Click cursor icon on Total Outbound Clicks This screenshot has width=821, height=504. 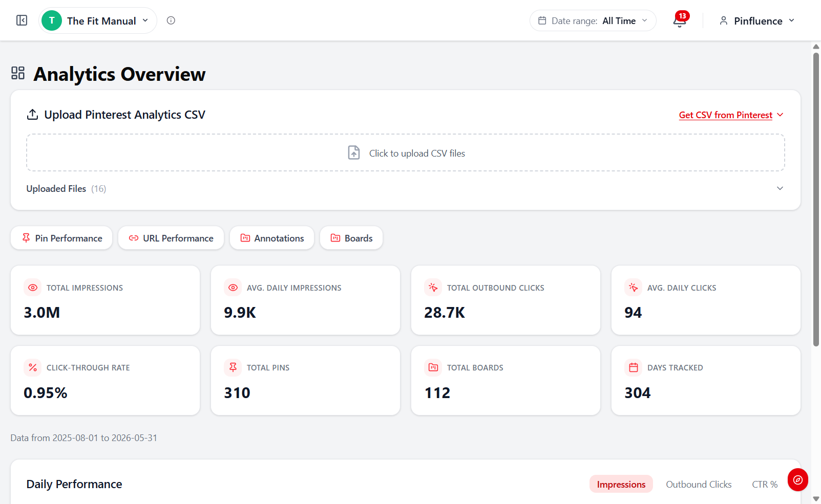(x=433, y=288)
